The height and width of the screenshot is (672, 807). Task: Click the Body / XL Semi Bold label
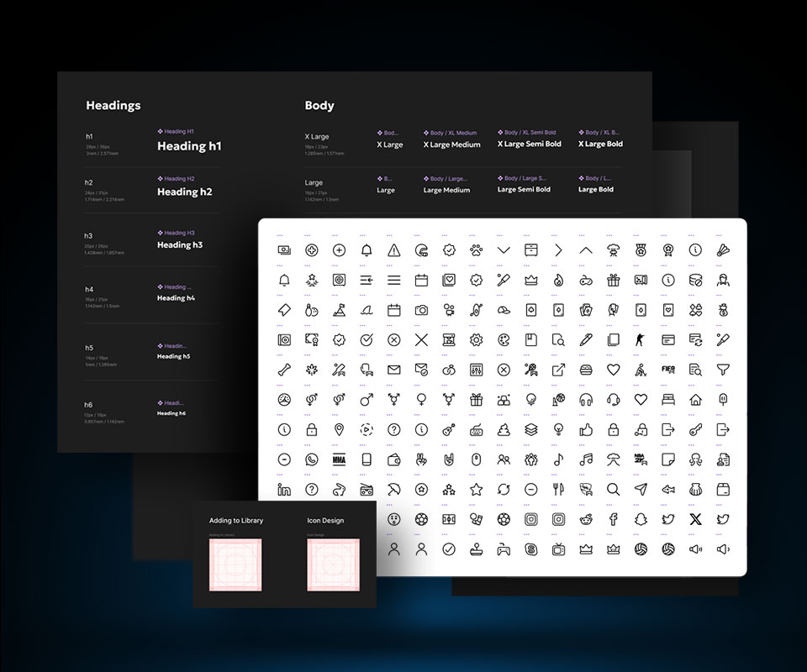tap(530, 133)
